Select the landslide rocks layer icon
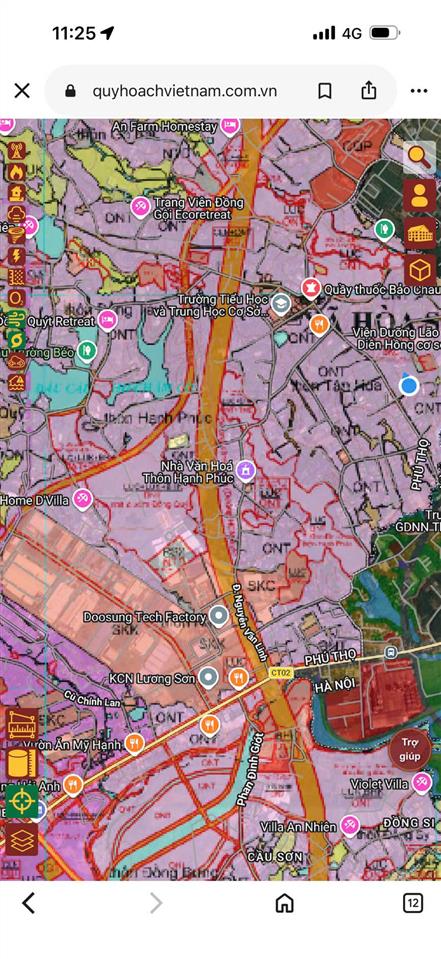441x959 pixels. 16,361
